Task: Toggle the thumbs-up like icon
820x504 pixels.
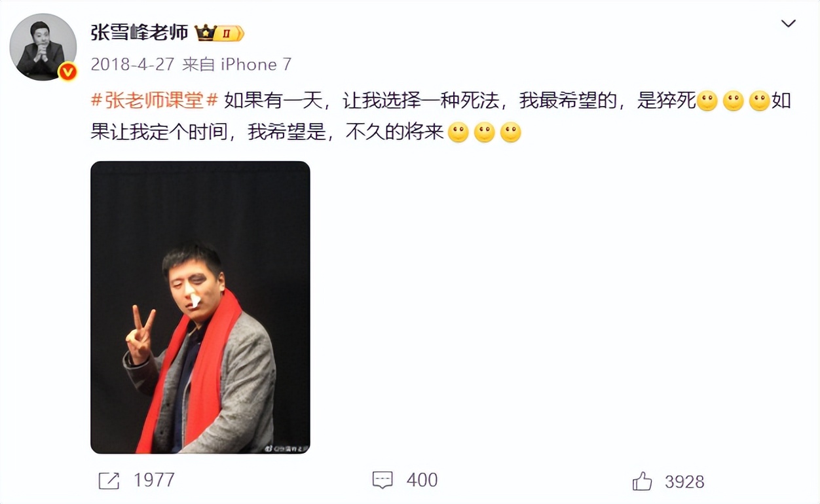Action: click(643, 481)
